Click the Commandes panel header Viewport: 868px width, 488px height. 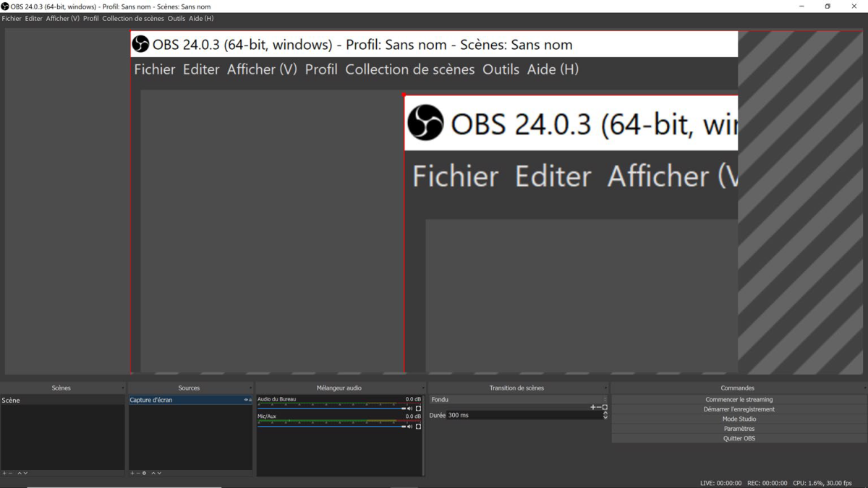coord(738,388)
